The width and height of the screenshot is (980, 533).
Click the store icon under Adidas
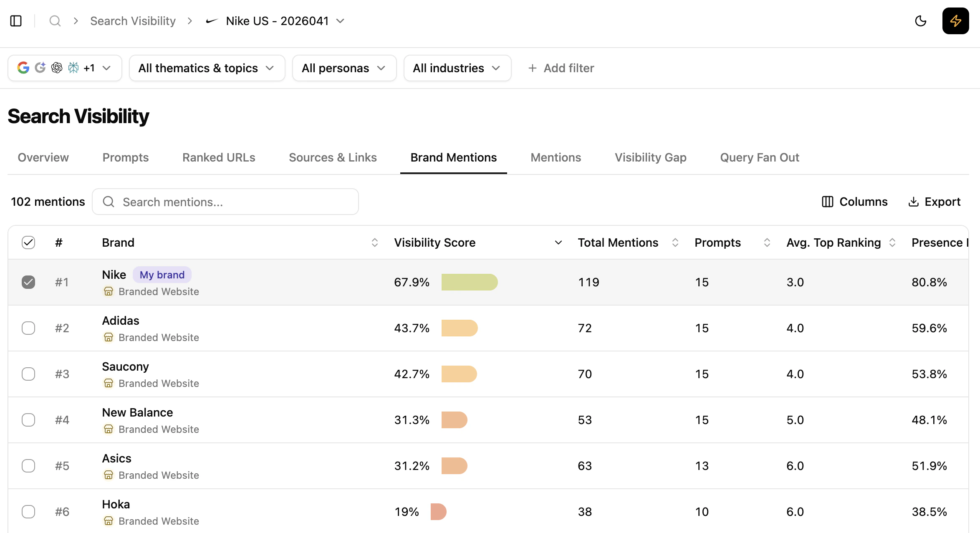(x=109, y=337)
